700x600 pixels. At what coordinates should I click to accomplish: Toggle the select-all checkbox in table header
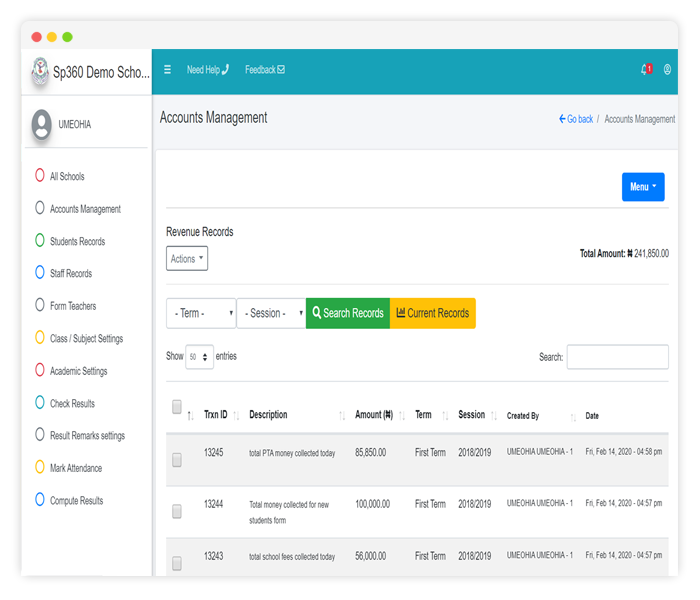177,407
